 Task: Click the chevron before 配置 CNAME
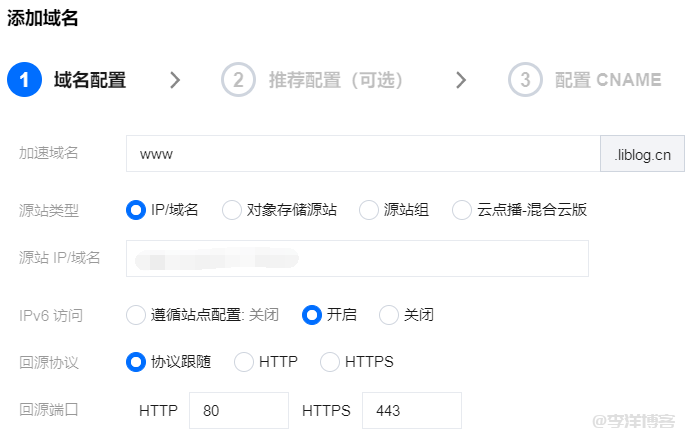tap(460, 80)
